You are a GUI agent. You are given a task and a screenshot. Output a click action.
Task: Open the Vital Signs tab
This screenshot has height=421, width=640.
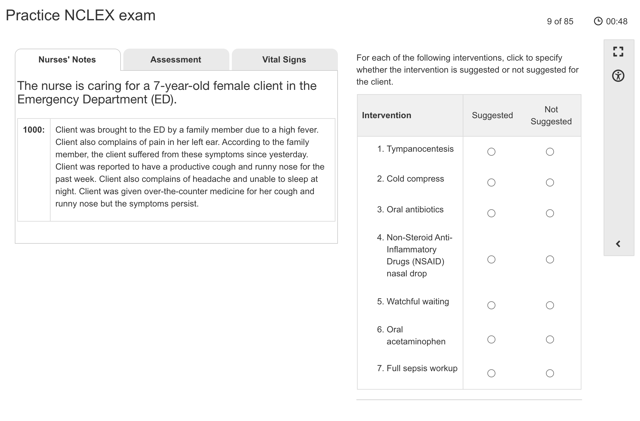(284, 60)
